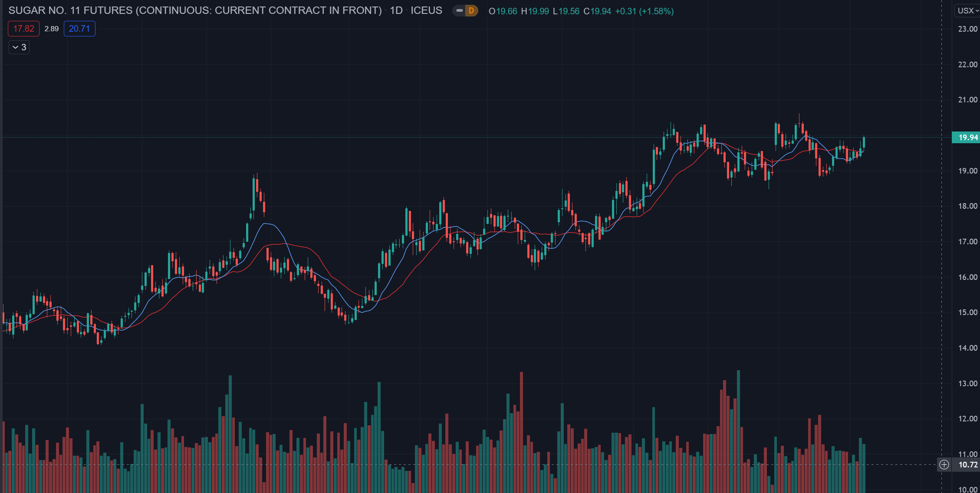Click the market status dash icon
The height and width of the screenshot is (493, 980).
(x=460, y=11)
